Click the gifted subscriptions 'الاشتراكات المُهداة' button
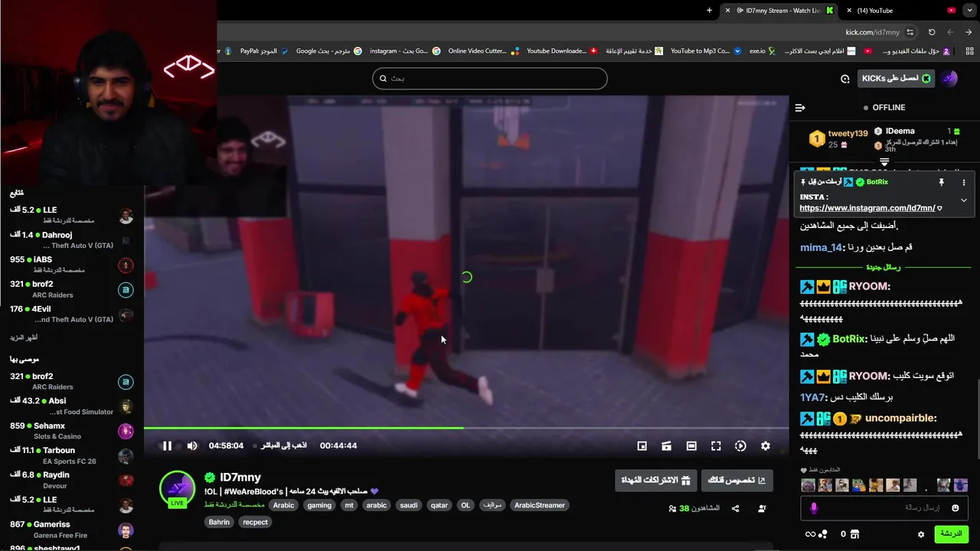 tap(655, 480)
